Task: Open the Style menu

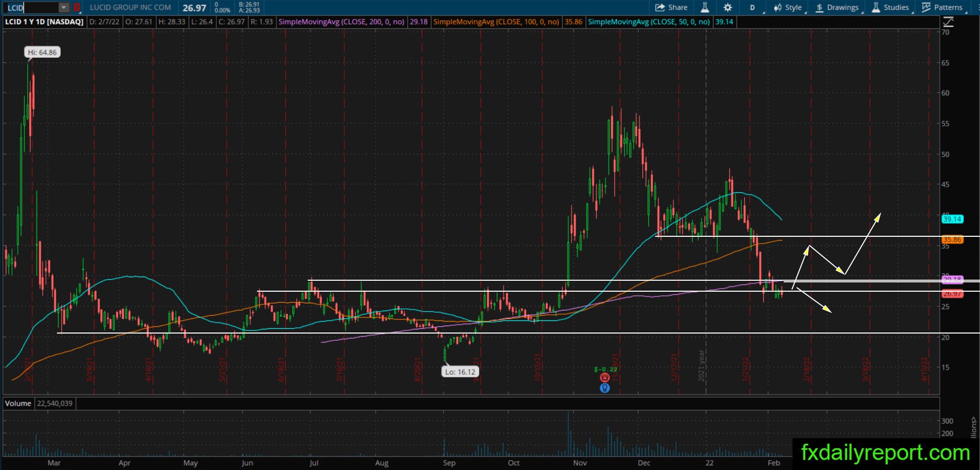Action: pos(788,7)
